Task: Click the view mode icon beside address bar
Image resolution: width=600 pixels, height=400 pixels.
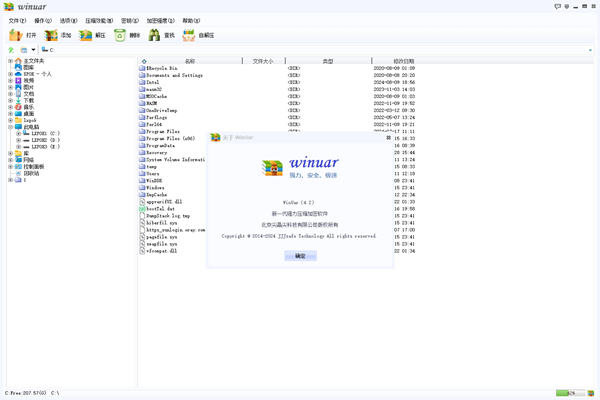Action: (x=24, y=50)
